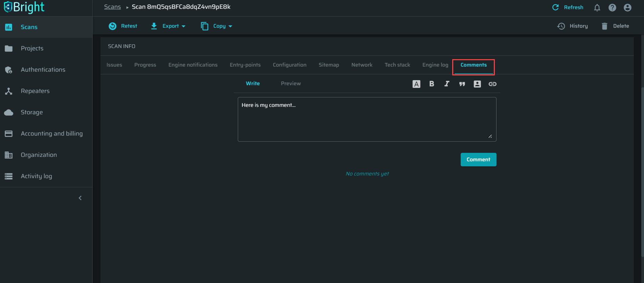Click the Retest button
Viewport: 644px width, 283px height.
[123, 26]
